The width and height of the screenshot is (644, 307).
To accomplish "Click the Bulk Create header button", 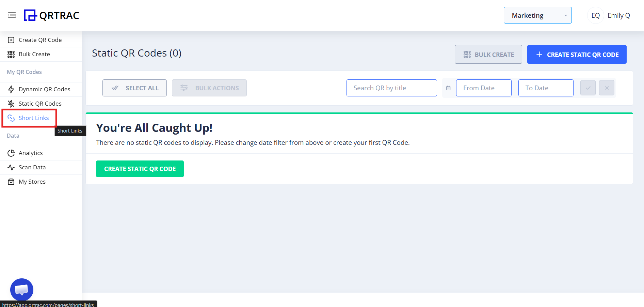I will (x=488, y=55).
